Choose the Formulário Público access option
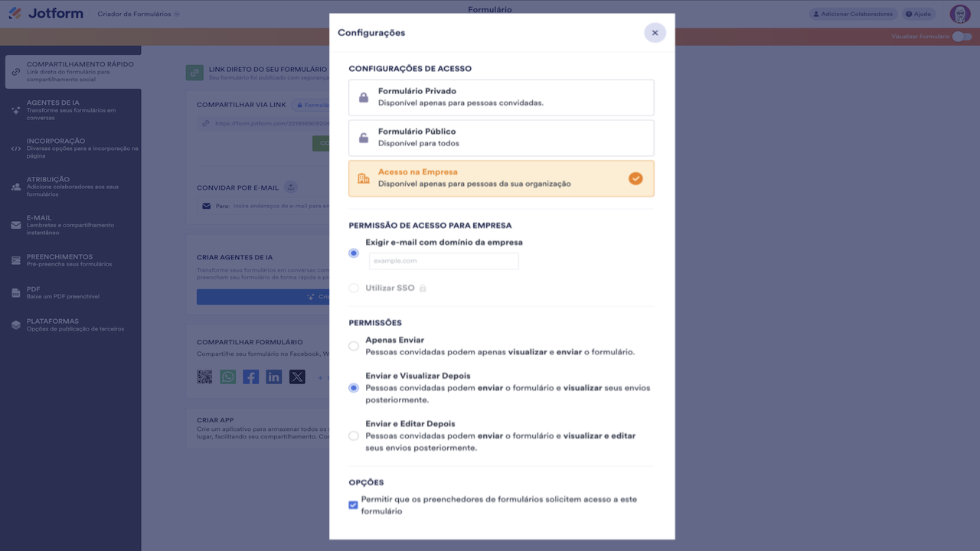Screen dimensions: 980x551 coord(501,138)
